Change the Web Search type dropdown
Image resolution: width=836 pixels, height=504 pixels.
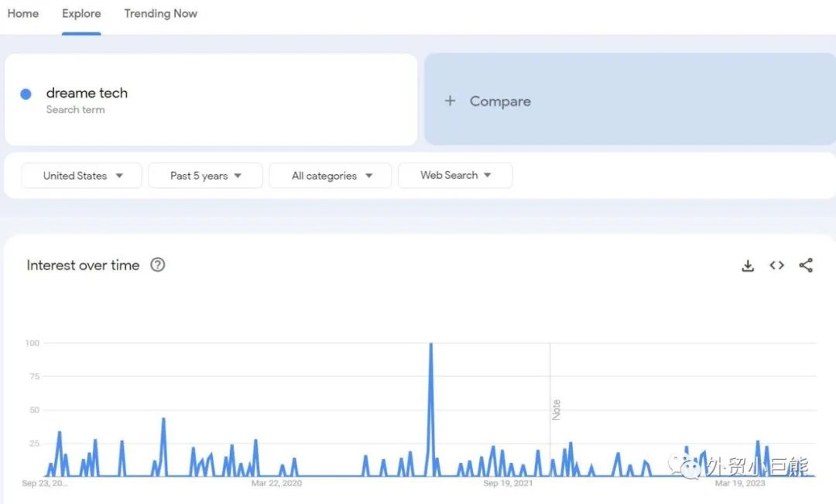coord(455,176)
